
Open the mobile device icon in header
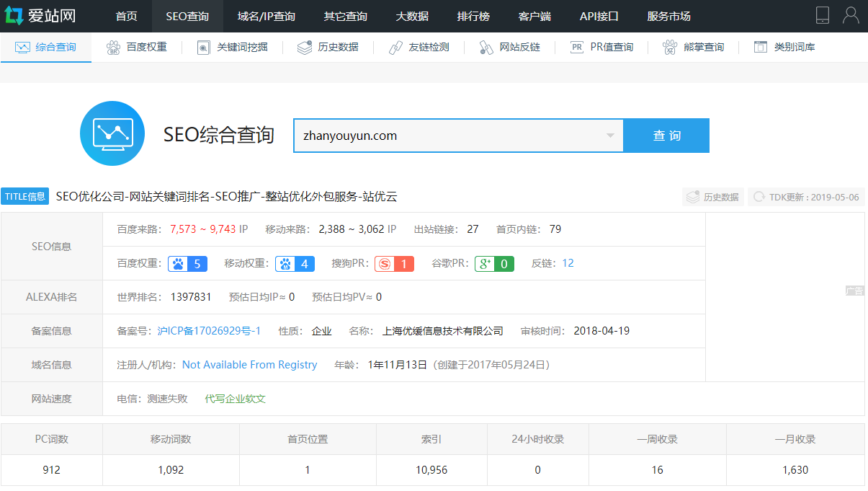pyautogui.click(x=823, y=15)
